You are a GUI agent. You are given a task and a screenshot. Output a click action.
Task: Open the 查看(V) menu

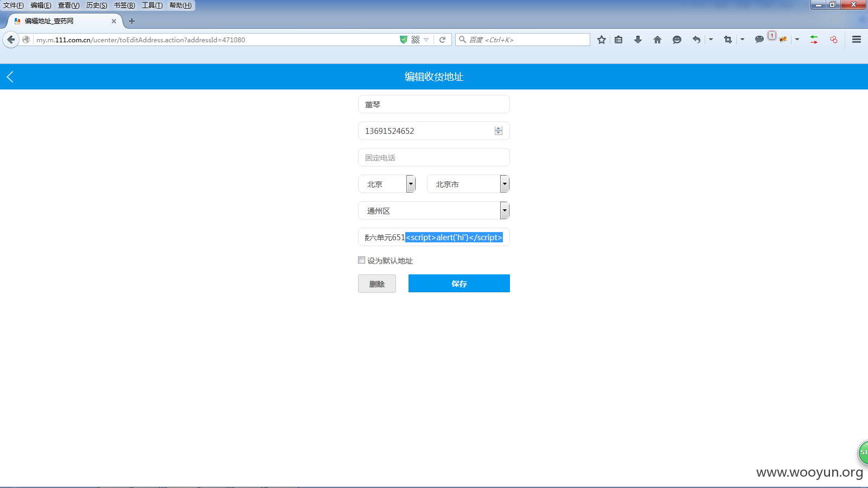pos(69,5)
